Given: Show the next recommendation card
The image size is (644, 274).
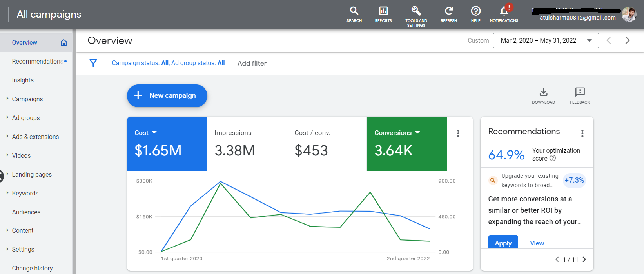Looking at the screenshot, I should point(584,259).
